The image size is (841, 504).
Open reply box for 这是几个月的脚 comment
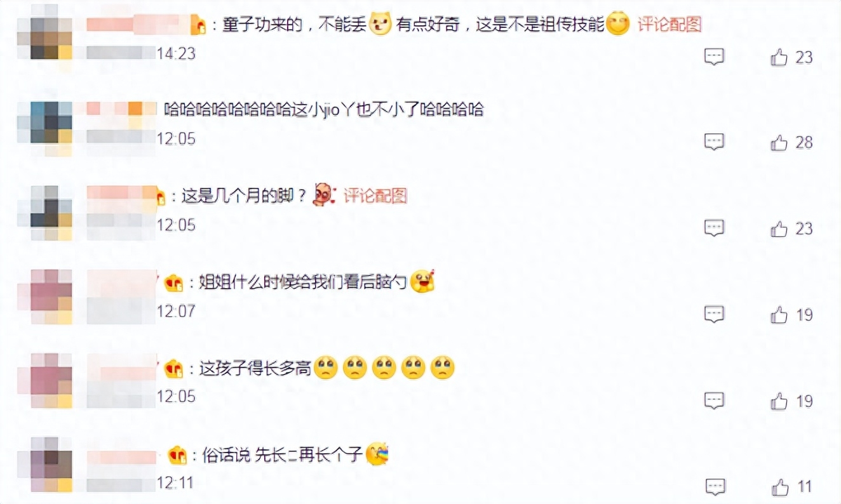715,229
